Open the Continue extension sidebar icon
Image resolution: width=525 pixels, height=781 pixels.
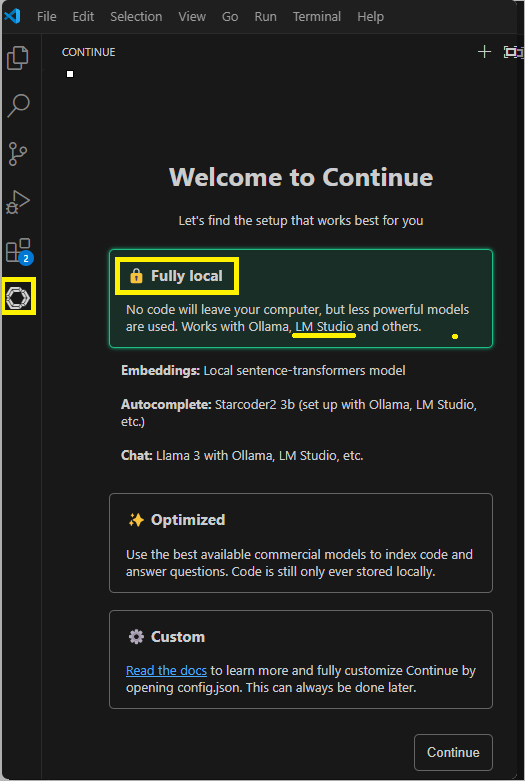[x=18, y=297]
